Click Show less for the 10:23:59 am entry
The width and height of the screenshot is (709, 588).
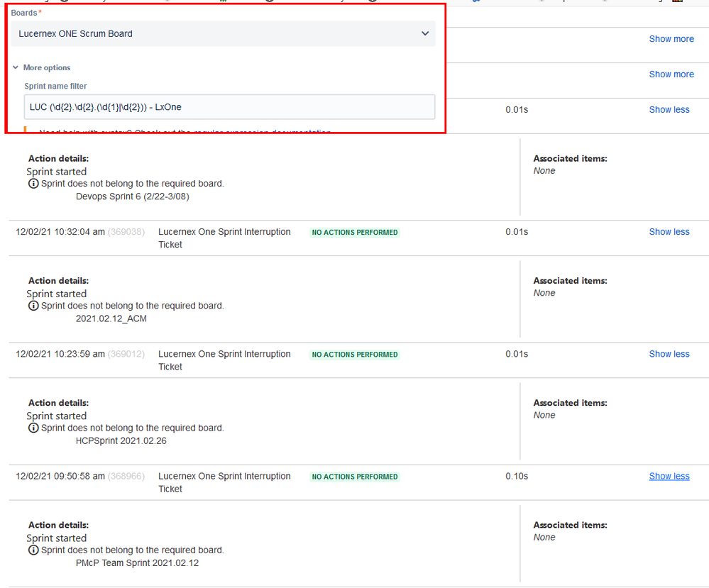pos(669,354)
